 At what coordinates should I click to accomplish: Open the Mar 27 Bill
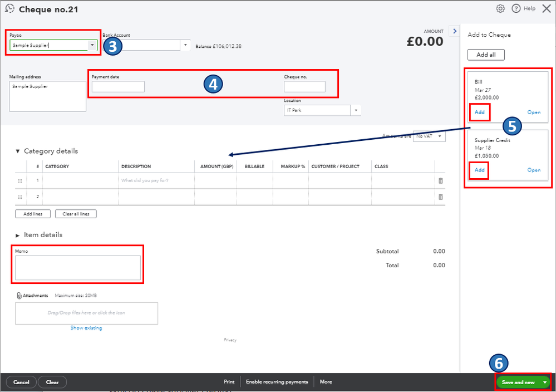(534, 112)
